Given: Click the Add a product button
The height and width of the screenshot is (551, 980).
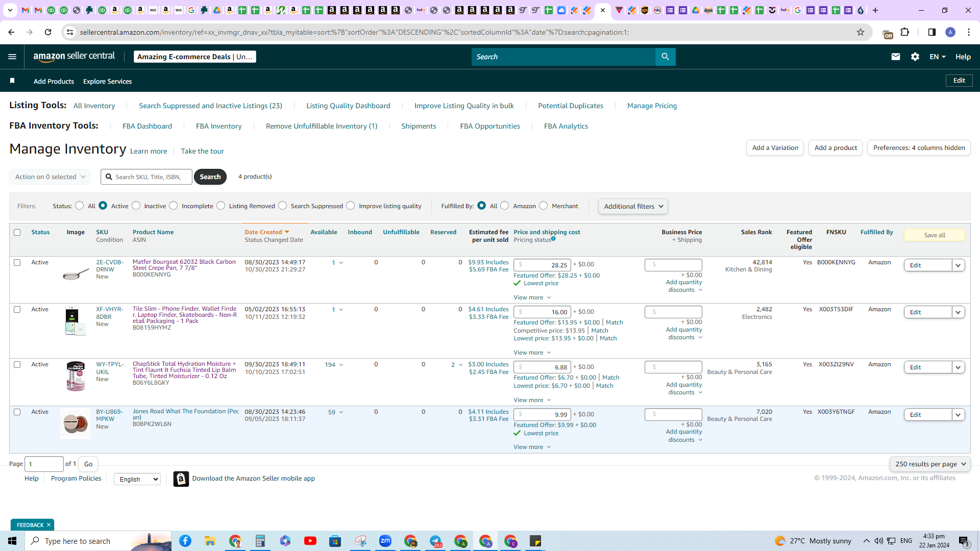Looking at the screenshot, I should 836,148.
